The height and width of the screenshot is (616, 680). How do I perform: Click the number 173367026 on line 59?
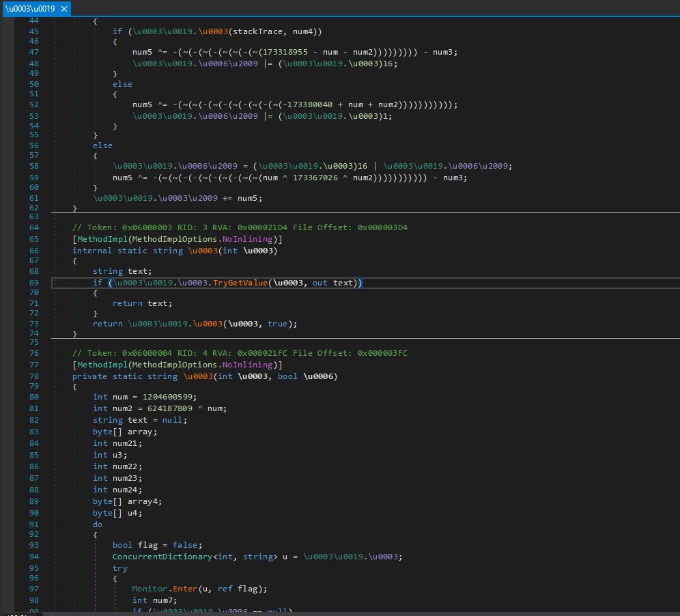click(315, 178)
